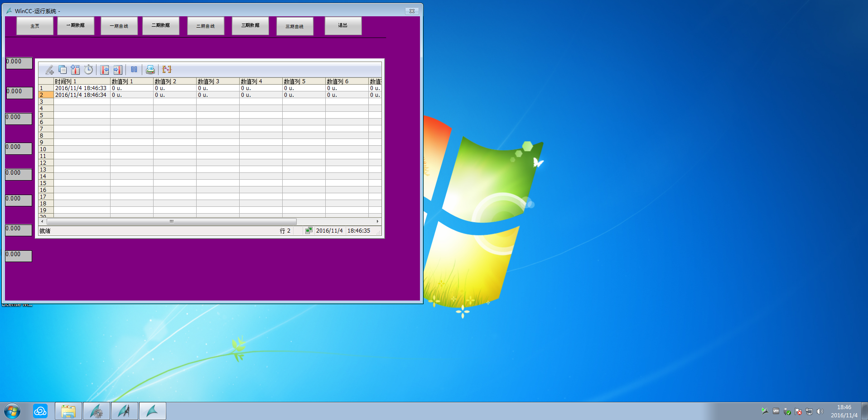Click the edit pencil icon in table toolbar
Viewport: 868px width, 420px height.
click(x=49, y=70)
